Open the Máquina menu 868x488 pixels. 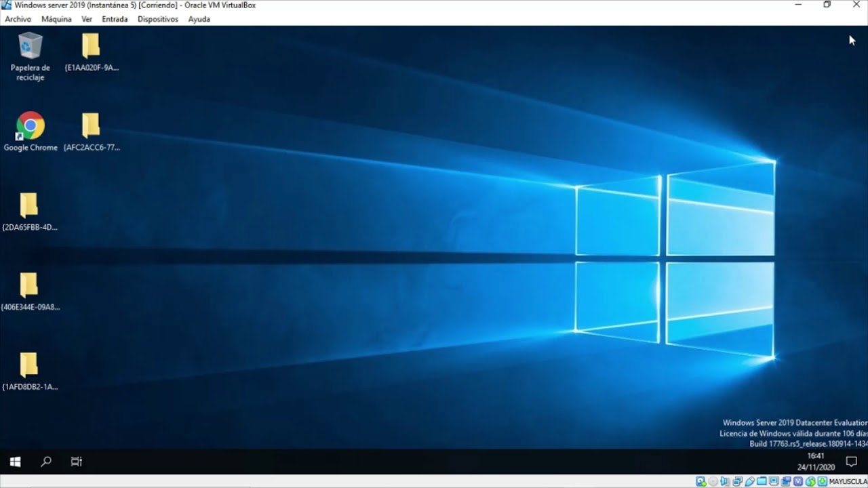point(56,19)
